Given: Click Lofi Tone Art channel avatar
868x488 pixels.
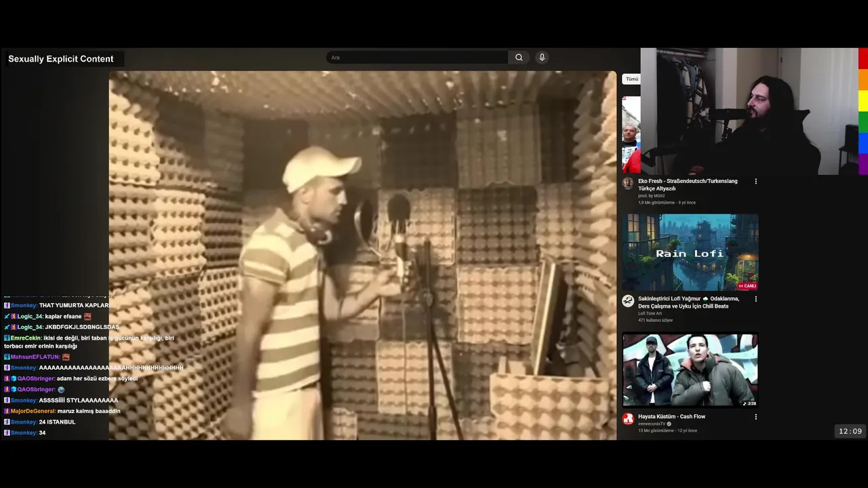Looking at the screenshot, I should [628, 301].
